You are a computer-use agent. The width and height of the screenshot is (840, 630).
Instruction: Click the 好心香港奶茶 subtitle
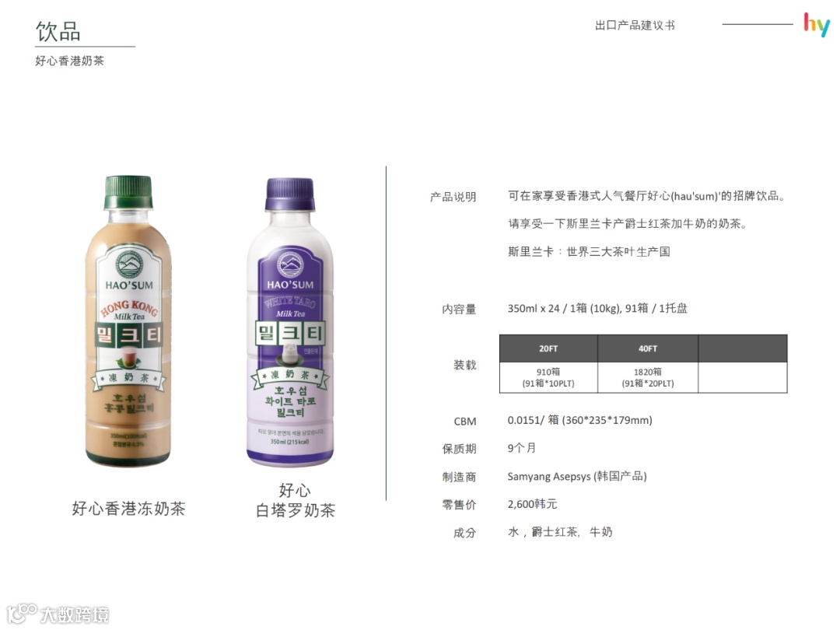click(70, 61)
